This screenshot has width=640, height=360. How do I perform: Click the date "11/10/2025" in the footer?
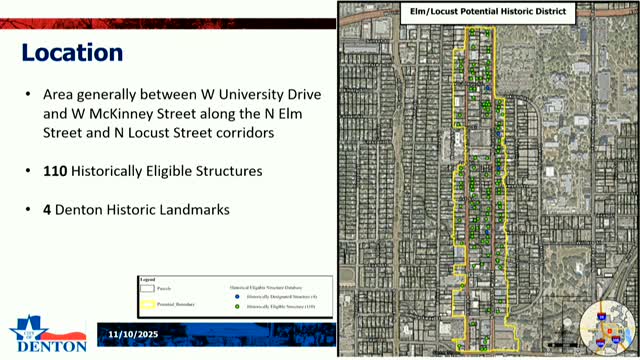tap(133, 334)
